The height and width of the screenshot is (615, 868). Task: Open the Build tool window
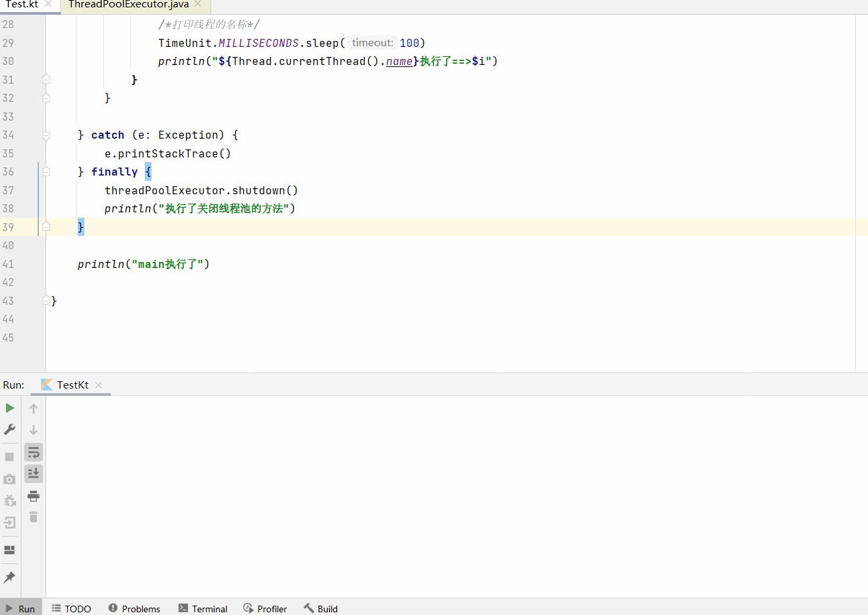click(x=320, y=608)
